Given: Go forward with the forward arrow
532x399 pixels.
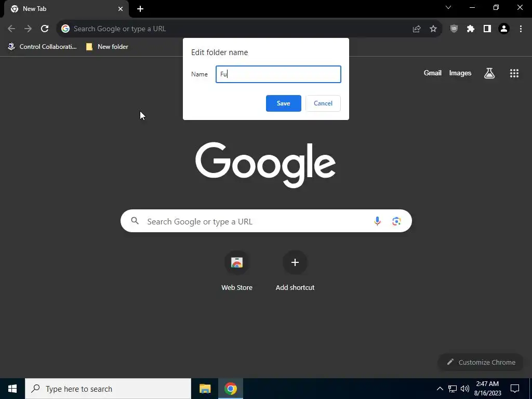Looking at the screenshot, I should 28,29.
